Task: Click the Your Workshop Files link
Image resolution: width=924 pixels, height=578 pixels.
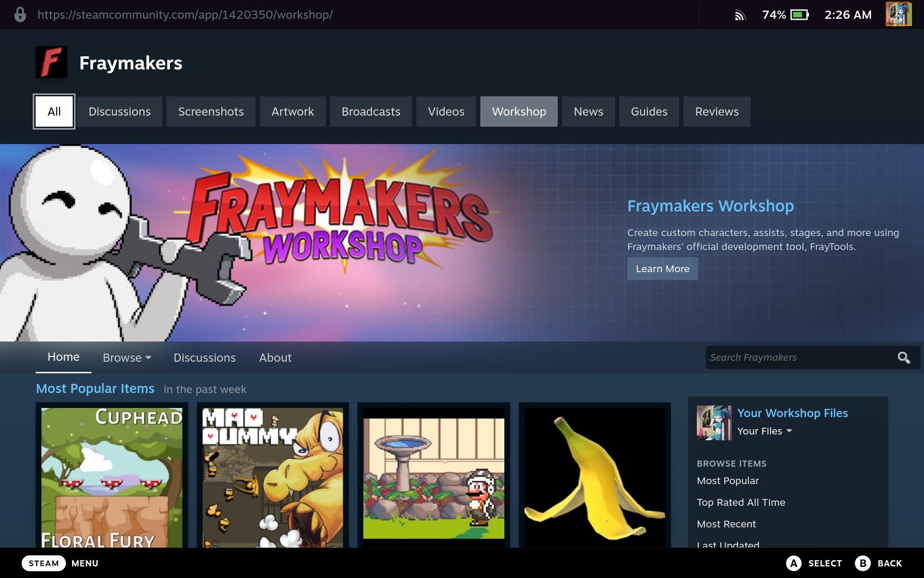Action: [x=793, y=413]
